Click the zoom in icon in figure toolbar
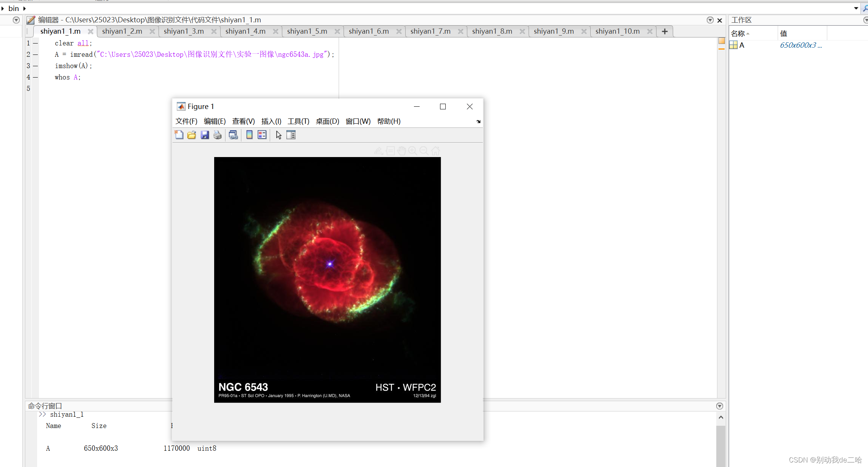Screen dimensions: 868x467 point(412,151)
